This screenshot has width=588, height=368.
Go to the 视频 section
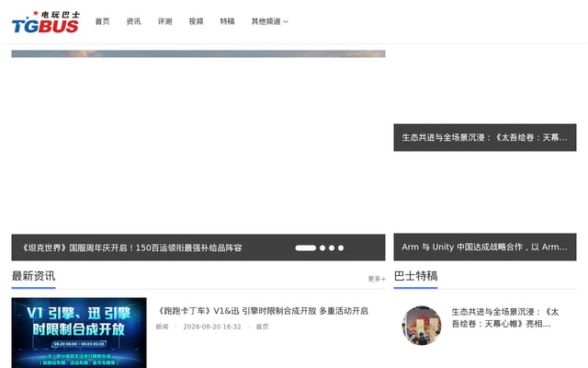[x=196, y=21]
